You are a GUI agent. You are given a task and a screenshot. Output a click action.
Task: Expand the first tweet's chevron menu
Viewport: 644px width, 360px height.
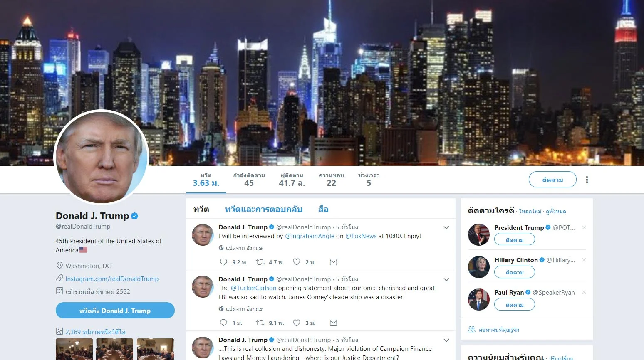(446, 227)
